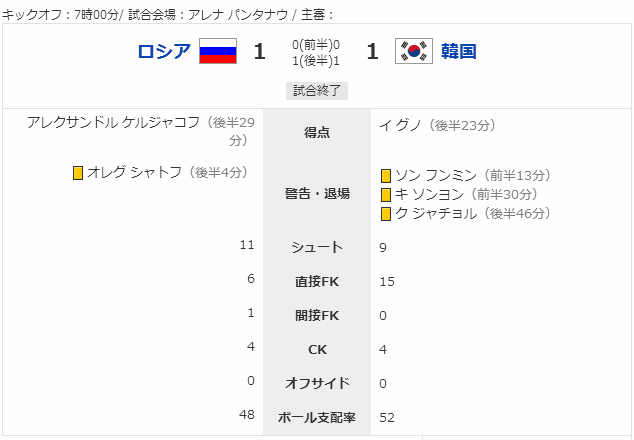634x440 pixels.
Task: Click the yellow card beside キ ソンヨン
Action: point(386,195)
